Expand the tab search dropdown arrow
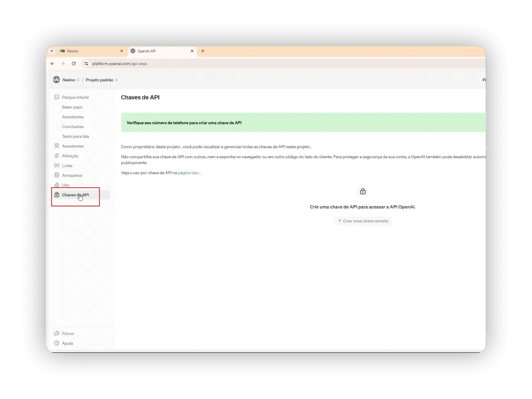This screenshot has height=399, width=532. (x=52, y=51)
